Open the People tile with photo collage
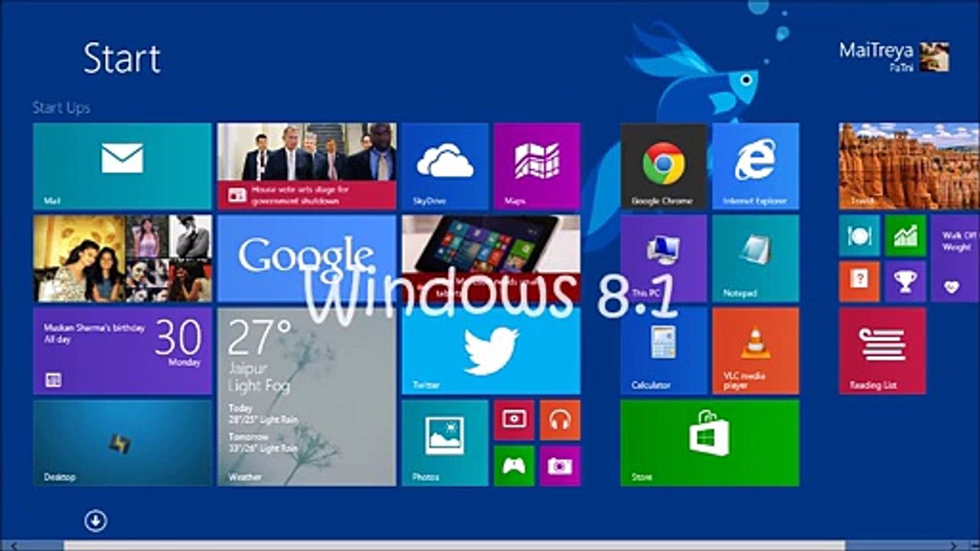The height and width of the screenshot is (551, 980). point(122,259)
